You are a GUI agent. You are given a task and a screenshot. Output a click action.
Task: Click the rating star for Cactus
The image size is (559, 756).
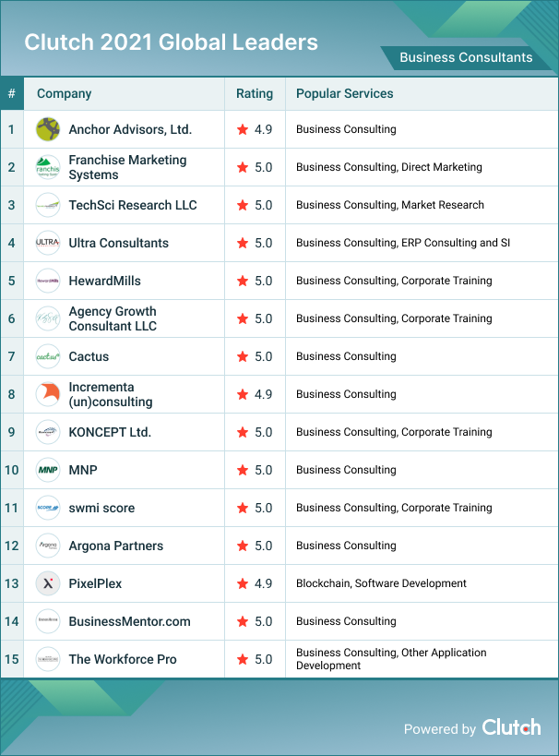click(x=243, y=356)
